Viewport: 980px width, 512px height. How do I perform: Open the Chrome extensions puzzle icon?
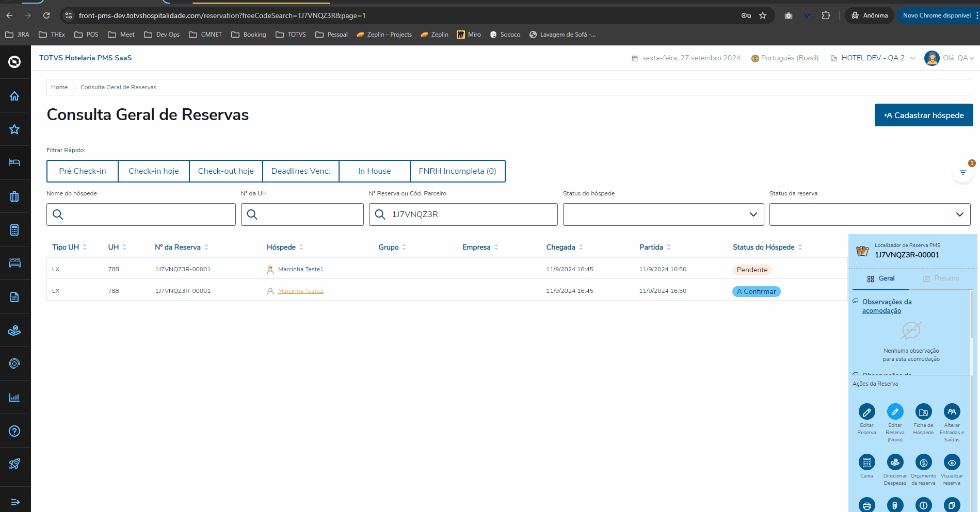[826, 15]
